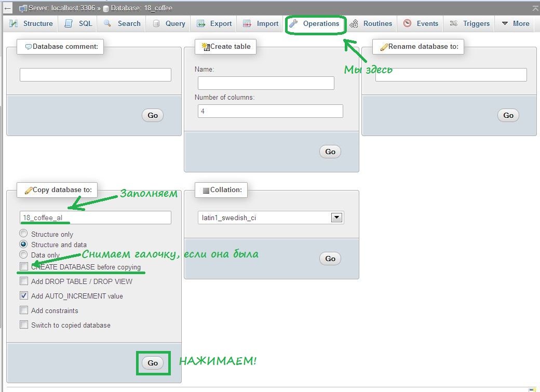The image size is (540, 392).
Task: Uncheck Add AUTO_INCREMENT value
Action: (24, 296)
